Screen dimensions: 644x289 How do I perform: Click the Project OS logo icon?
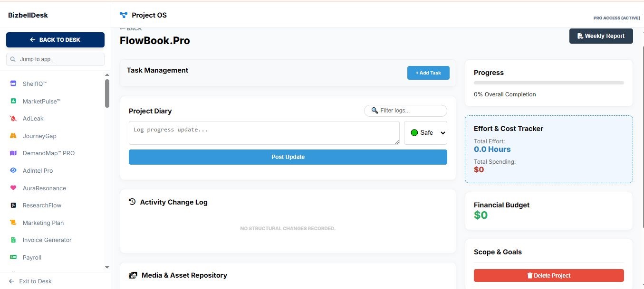(x=124, y=15)
